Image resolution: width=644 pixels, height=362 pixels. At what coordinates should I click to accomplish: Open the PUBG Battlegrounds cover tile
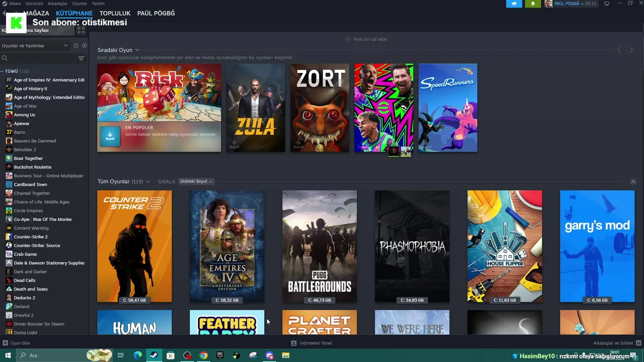[x=319, y=246]
